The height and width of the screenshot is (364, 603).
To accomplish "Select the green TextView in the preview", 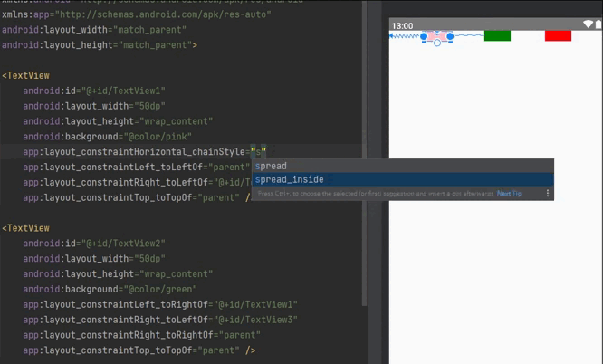I will click(x=497, y=35).
